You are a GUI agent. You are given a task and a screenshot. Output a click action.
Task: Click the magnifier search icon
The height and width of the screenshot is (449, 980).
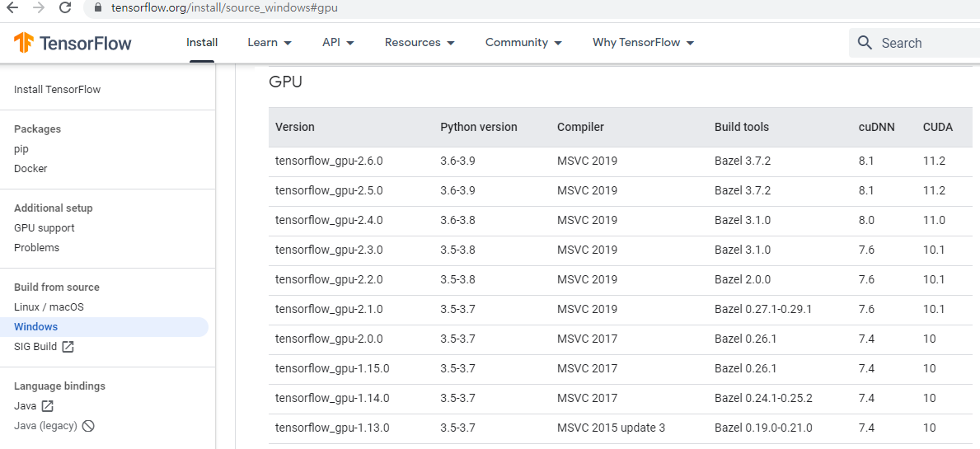865,43
